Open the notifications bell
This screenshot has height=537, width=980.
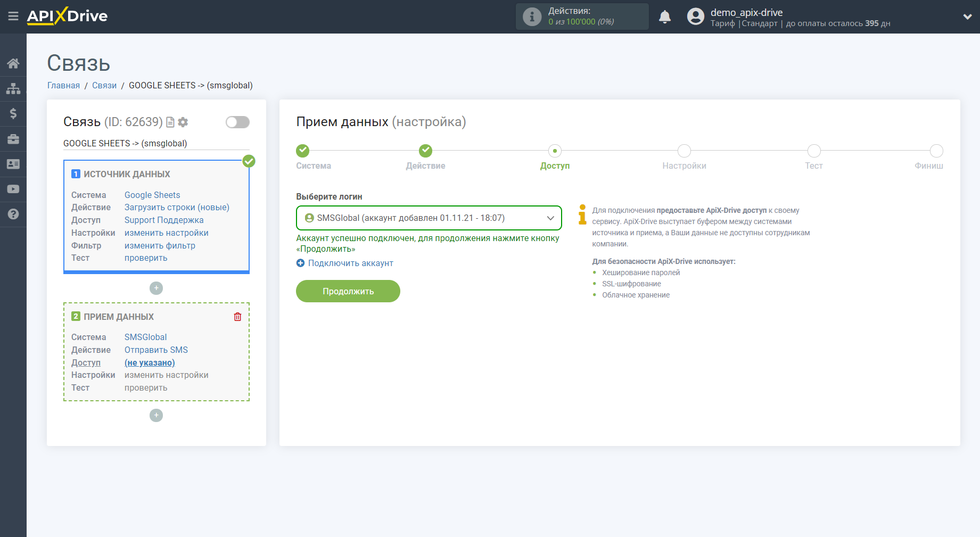pos(665,16)
